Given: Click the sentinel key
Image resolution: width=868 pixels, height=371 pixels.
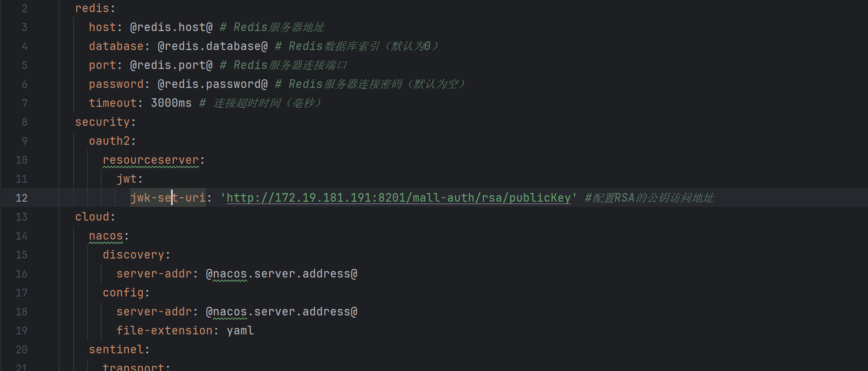Looking at the screenshot, I should [116, 349].
